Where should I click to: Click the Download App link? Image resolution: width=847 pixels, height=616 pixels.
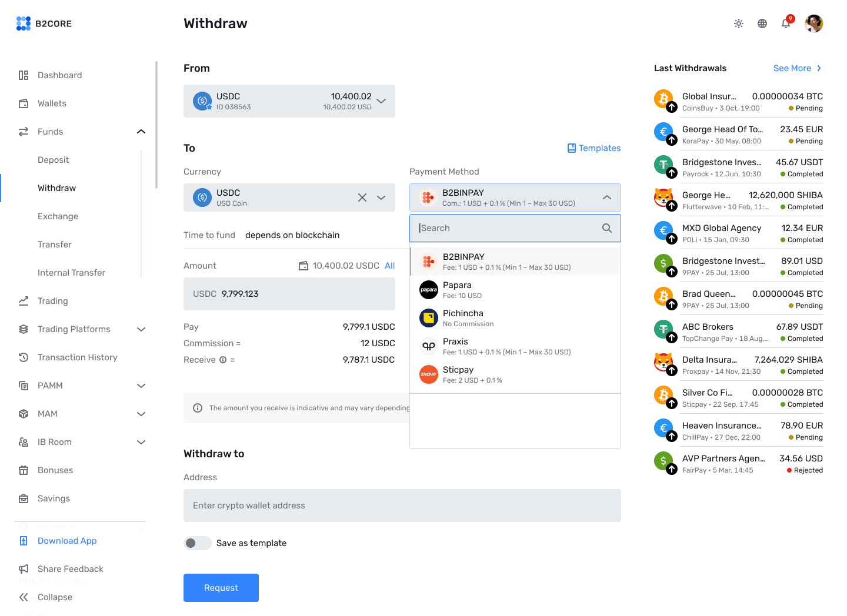(67, 541)
